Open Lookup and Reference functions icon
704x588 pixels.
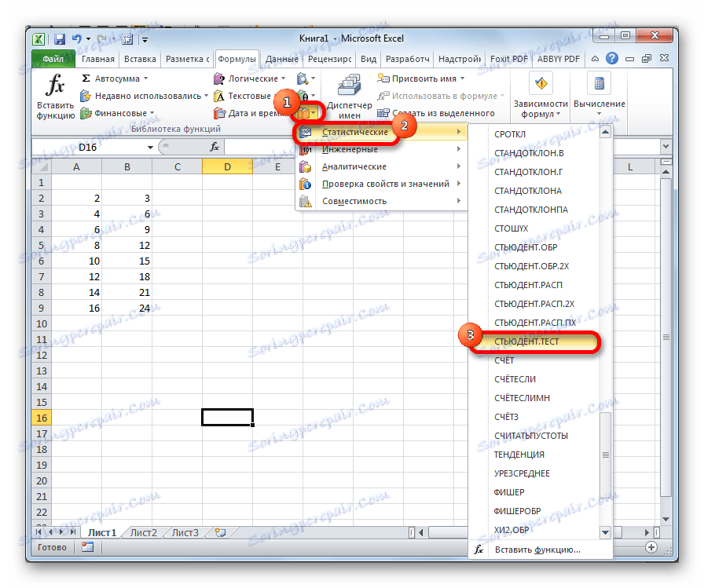tap(306, 79)
